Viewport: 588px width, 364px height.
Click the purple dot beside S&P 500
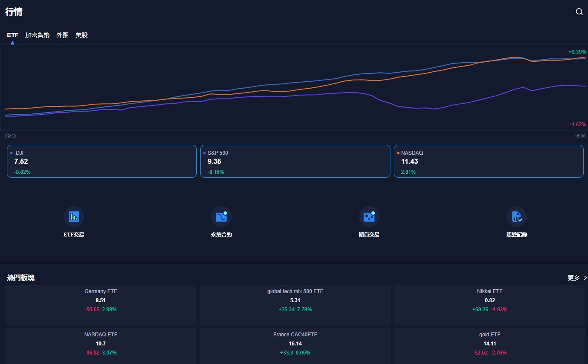205,153
